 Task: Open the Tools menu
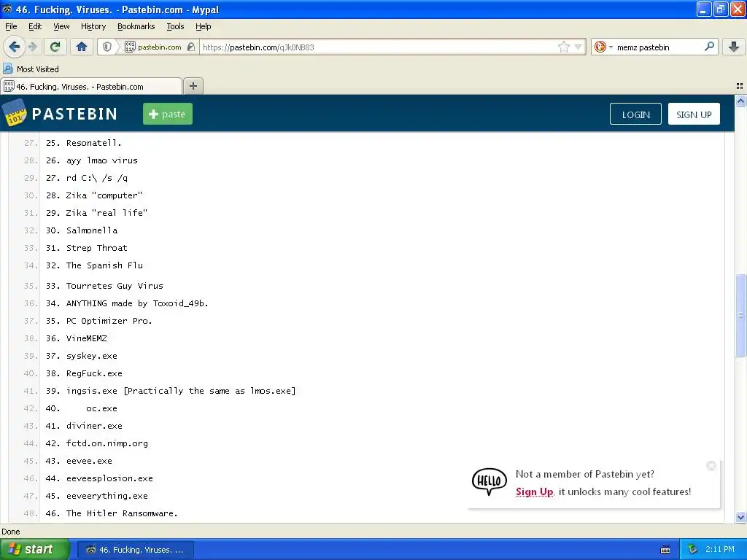tap(175, 26)
